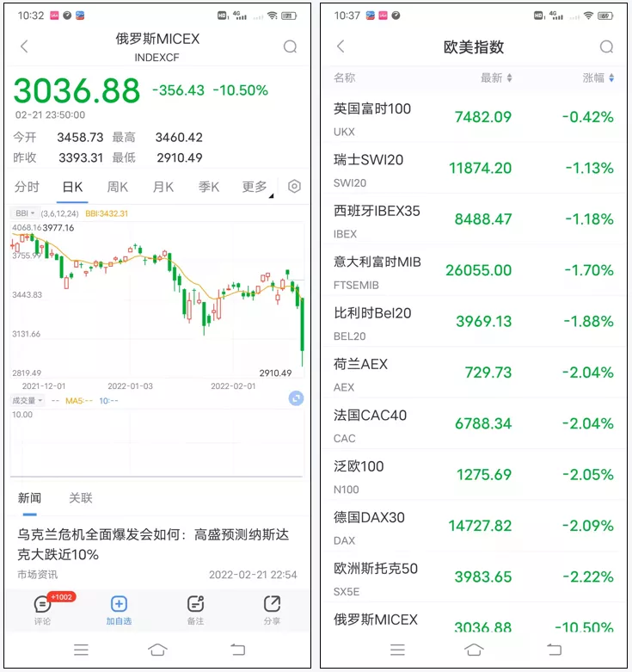Image resolution: width=632 pixels, height=672 pixels.
Task: Tap the search icon on the MICEX page
Action: tap(291, 46)
